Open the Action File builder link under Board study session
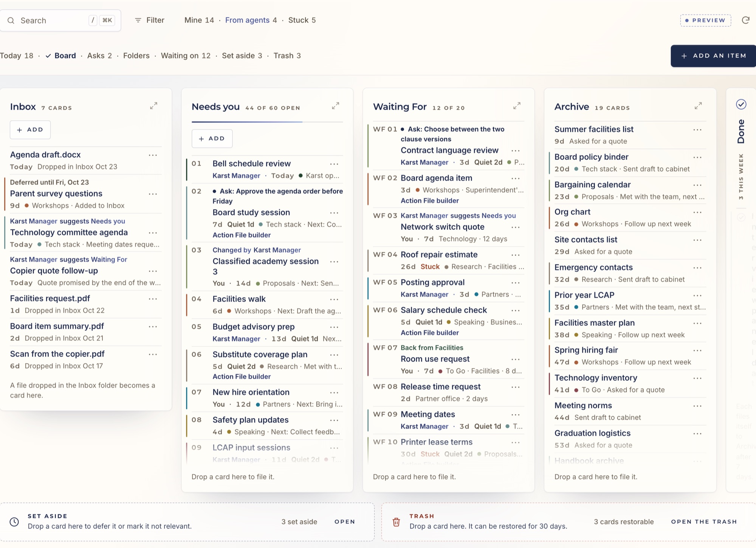The width and height of the screenshot is (756, 548). pyautogui.click(x=242, y=235)
